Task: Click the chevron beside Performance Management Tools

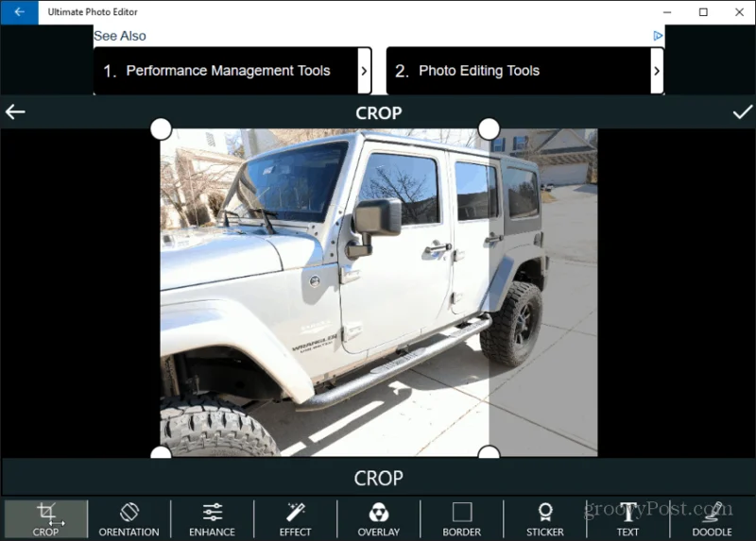Action: (365, 71)
